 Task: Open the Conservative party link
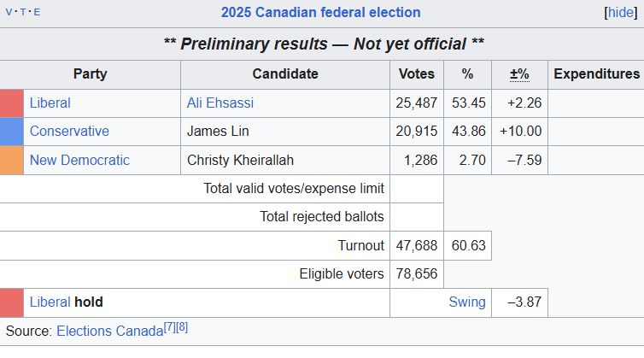(x=69, y=131)
